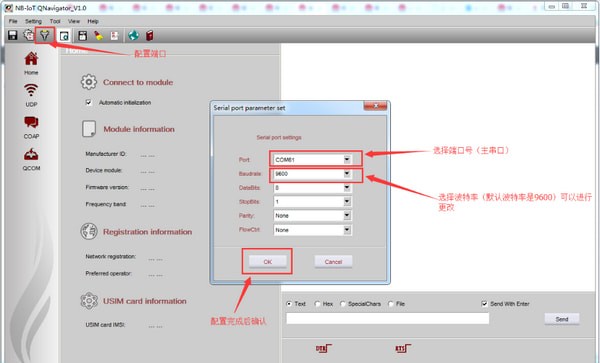Expand the Parity dropdown
The width and height of the screenshot is (600, 363).
pos(347,216)
